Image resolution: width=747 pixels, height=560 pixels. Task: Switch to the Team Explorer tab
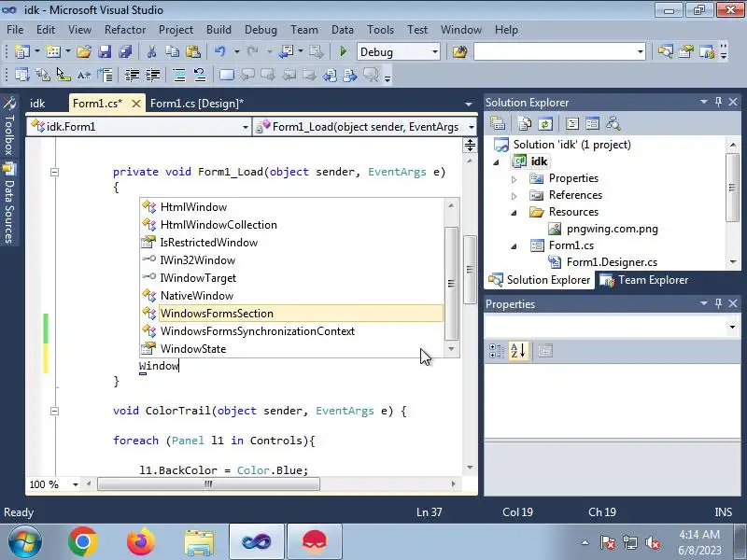(x=644, y=280)
